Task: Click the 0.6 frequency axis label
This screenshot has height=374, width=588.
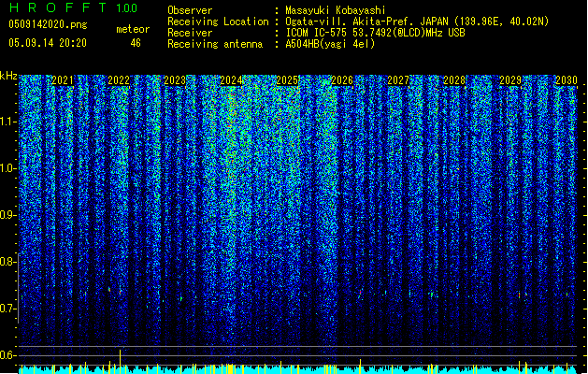Action: (x=8, y=355)
